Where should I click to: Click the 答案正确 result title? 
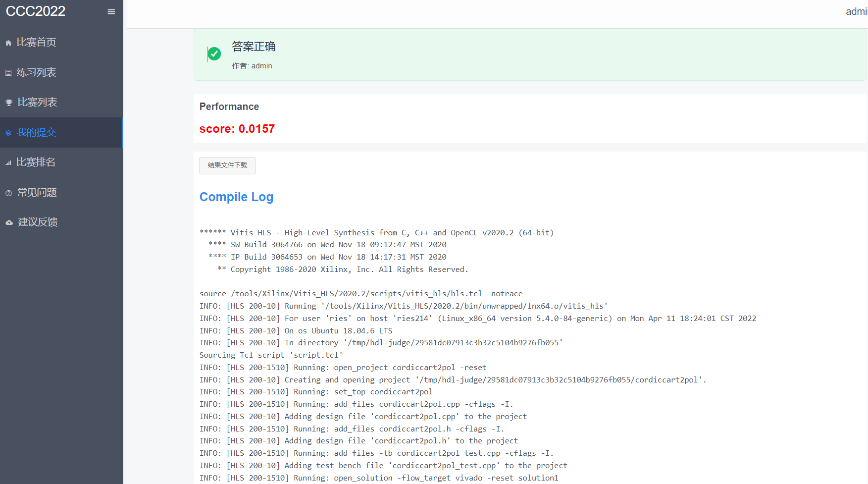tap(254, 47)
